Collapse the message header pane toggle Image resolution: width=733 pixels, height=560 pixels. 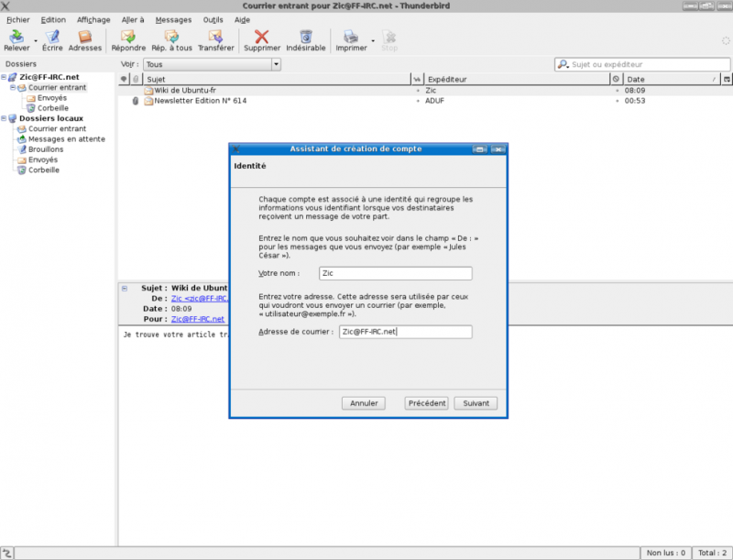pos(125,288)
